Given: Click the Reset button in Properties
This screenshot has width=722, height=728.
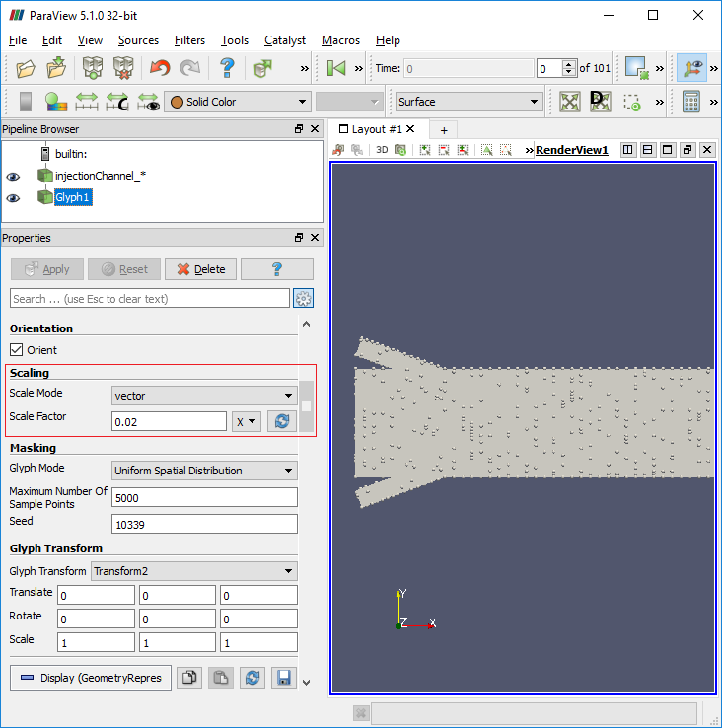Looking at the screenshot, I should [124, 269].
